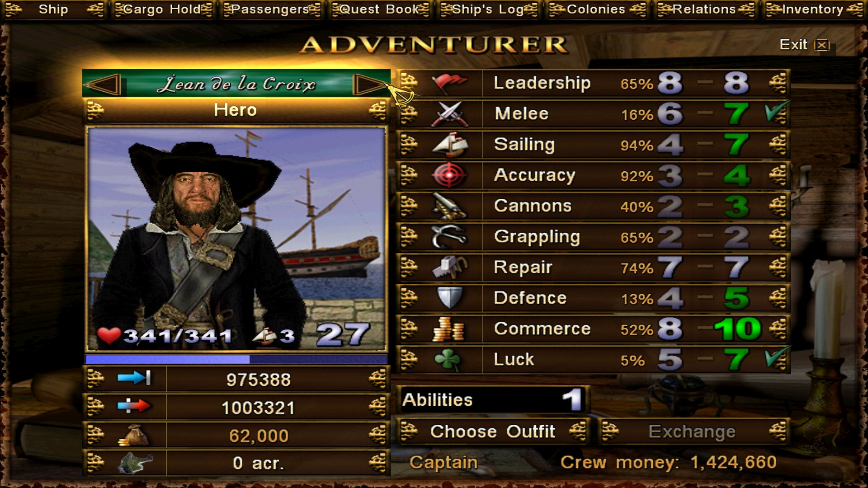Switch to the Quest Book tab
The height and width of the screenshot is (488, 868).
[x=380, y=9]
